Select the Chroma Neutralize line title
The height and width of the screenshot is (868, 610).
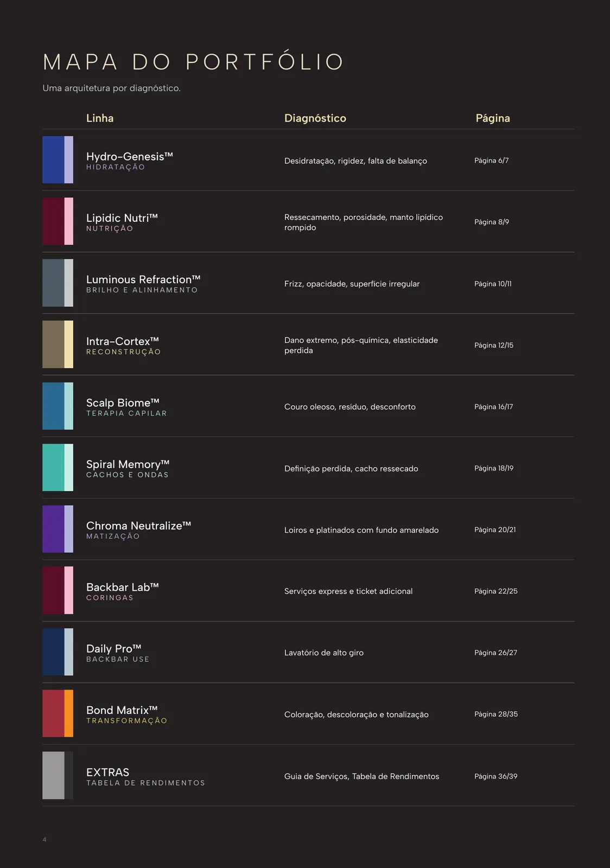tap(139, 526)
